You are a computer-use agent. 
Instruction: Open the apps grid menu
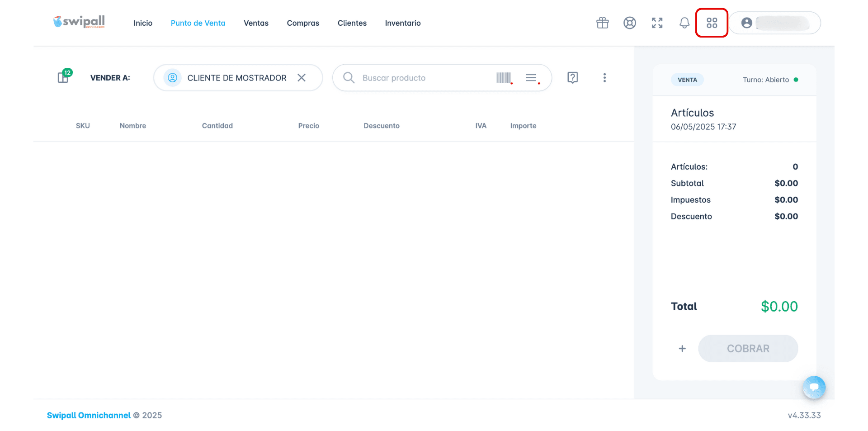click(x=712, y=23)
